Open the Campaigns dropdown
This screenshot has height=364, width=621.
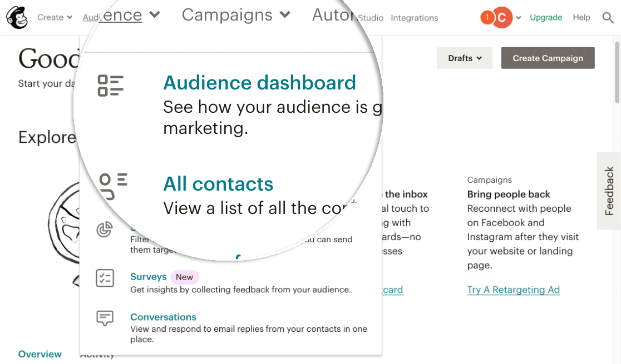pos(235,15)
